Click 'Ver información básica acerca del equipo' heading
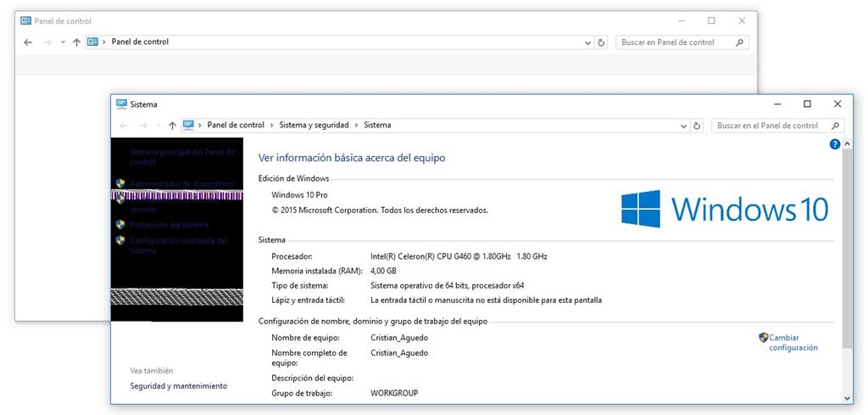The height and width of the screenshot is (415, 868). pos(352,158)
